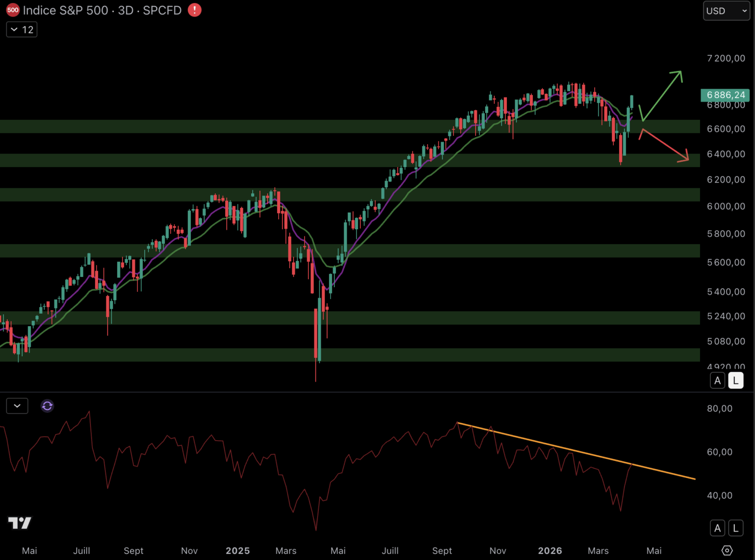The width and height of the screenshot is (755, 560).
Task: Click the 6 886,24 current price label
Action: click(725, 95)
